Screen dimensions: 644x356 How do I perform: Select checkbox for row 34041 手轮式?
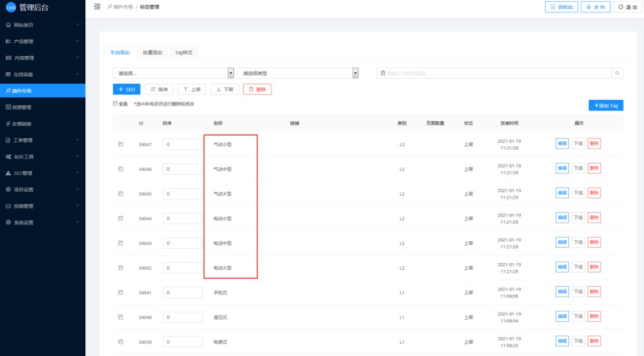click(121, 293)
